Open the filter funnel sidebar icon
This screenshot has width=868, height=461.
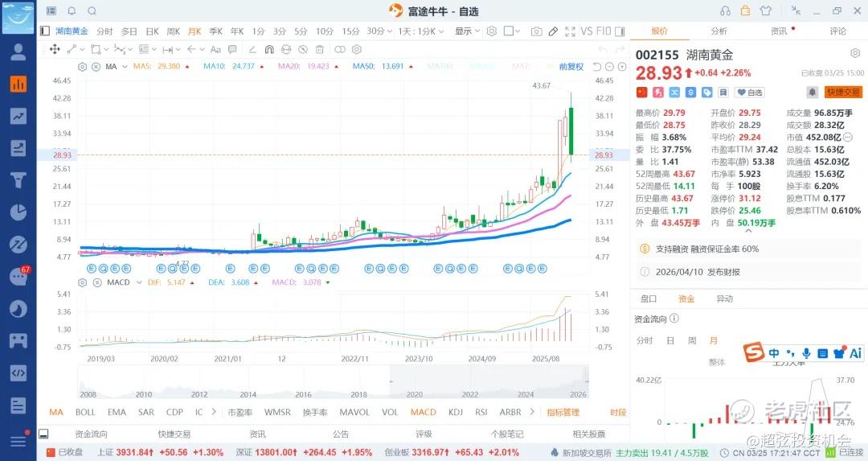tap(18, 180)
